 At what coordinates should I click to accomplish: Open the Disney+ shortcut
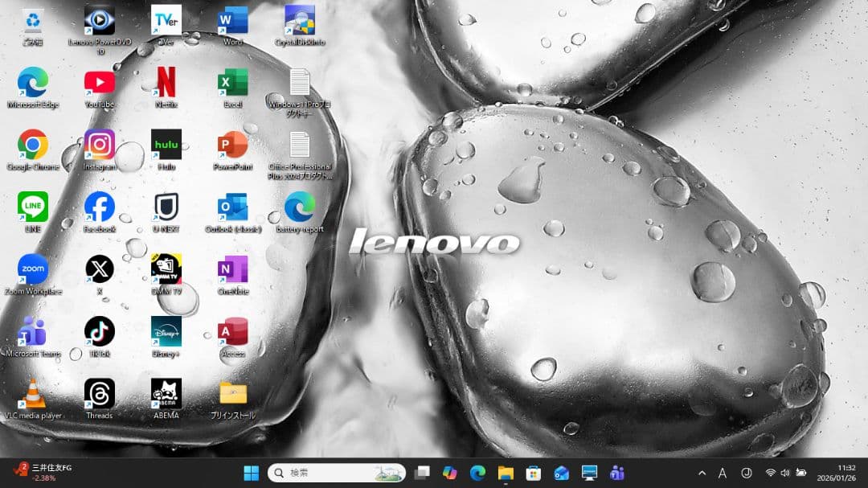(x=166, y=330)
